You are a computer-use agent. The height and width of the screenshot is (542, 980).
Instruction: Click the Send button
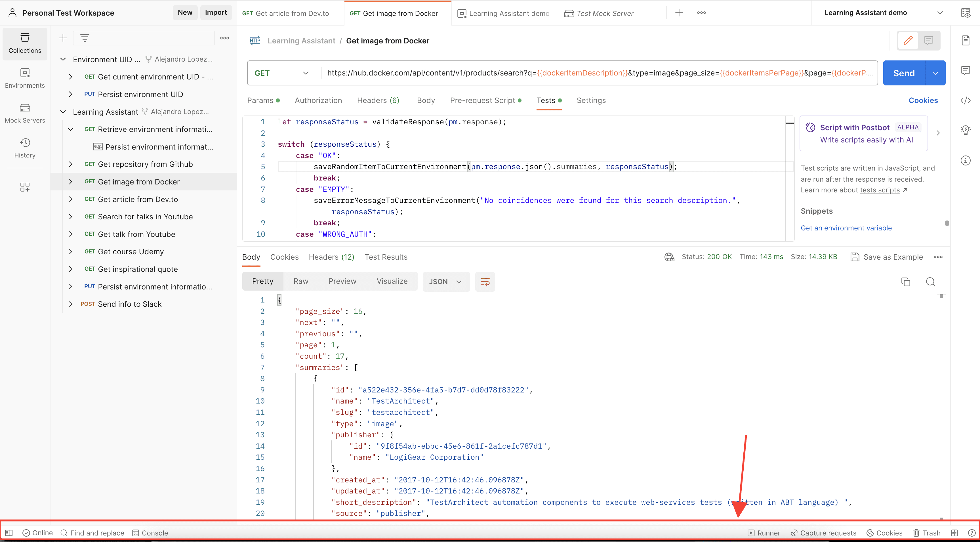tap(903, 73)
